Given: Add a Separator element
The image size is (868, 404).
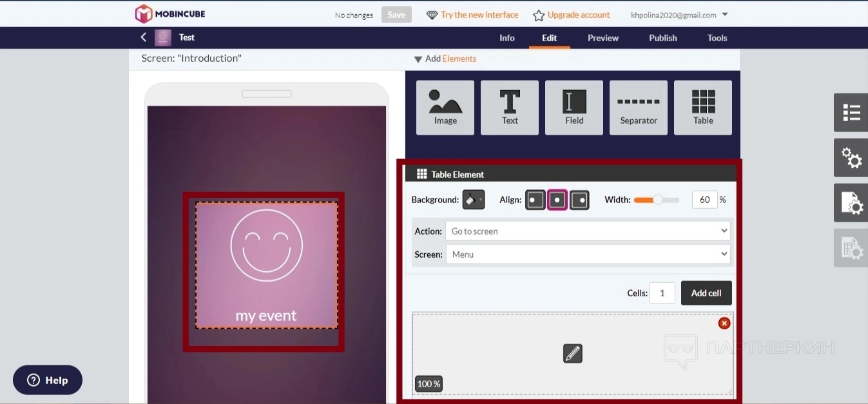Looking at the screenshot, I should point(638,108).
